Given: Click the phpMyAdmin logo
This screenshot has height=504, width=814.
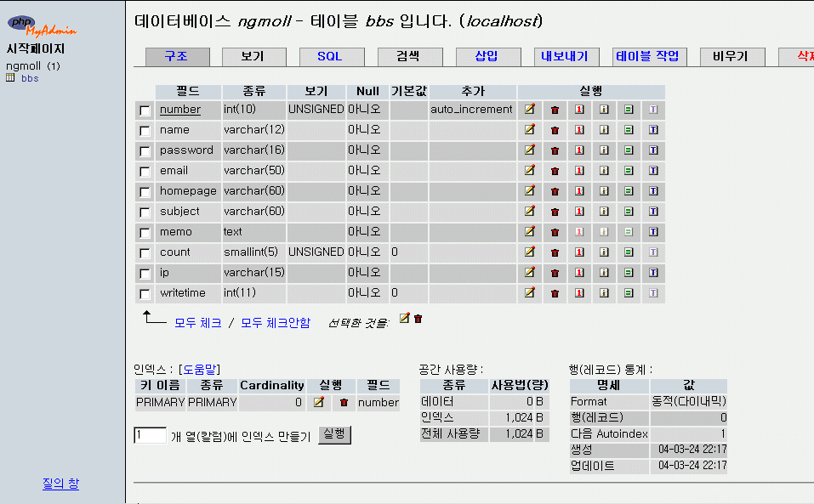Looking at the screenshot, I should click(42, 26).
